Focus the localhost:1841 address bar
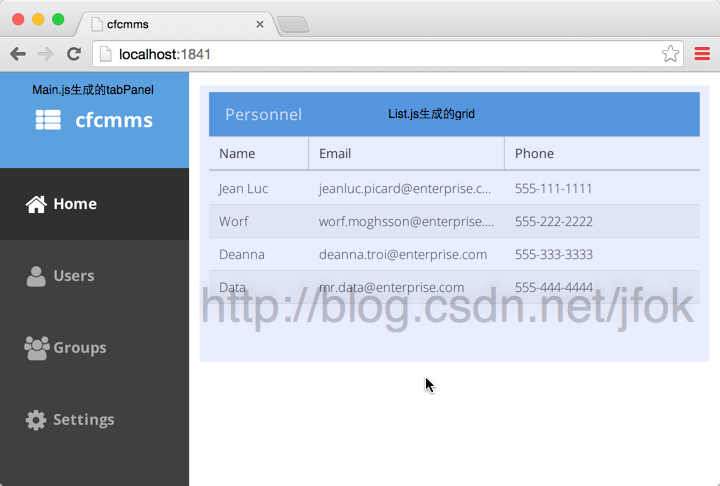The image size is (720, 486). click(x=388, y=54)
